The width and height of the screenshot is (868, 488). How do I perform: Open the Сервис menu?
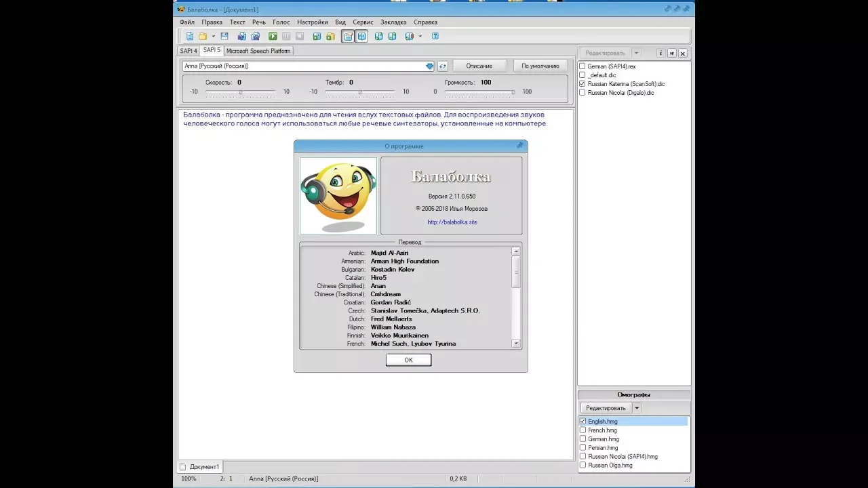pyautogui.click(x=363, y=22)
